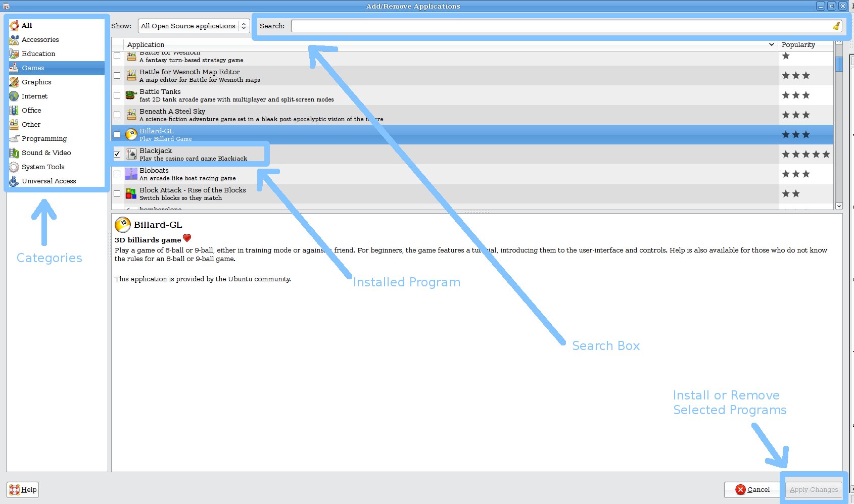
Task: Select the Universal Access category icon
Action: coord(14,181)
